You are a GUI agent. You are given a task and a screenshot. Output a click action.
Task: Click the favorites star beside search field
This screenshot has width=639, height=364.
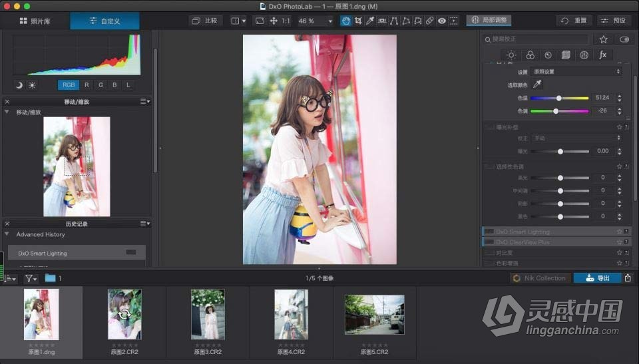(x=604, y=39)
